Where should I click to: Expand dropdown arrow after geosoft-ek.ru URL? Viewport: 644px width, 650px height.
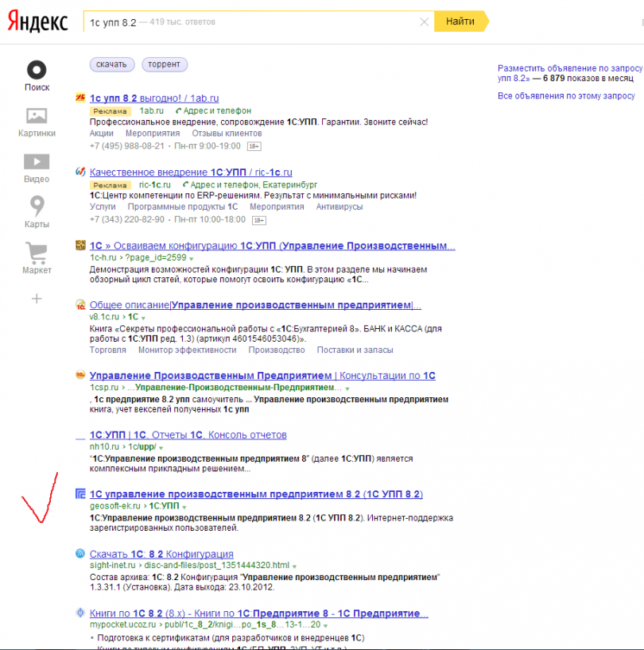(x=184, y=508)
